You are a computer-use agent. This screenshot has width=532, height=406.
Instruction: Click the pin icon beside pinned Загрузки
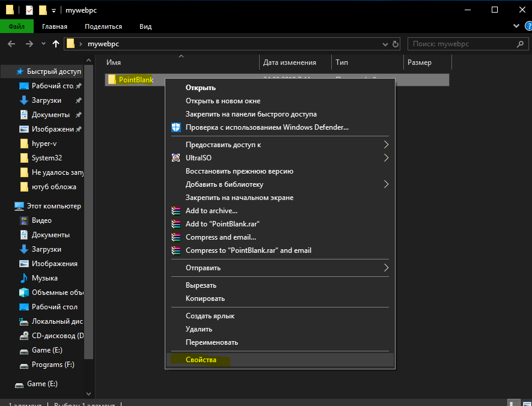(x=79, y=100)
